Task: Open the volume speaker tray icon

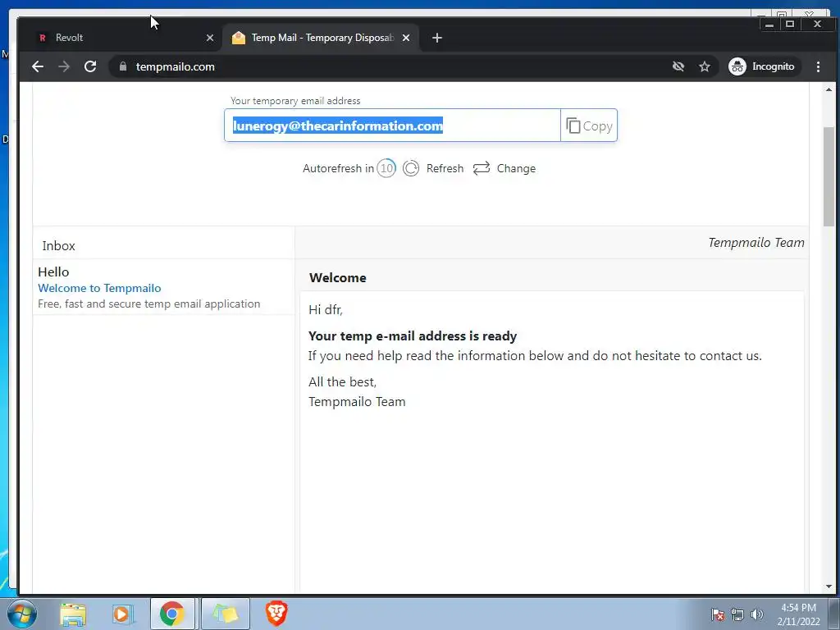Action: click(x=756, y=614)
